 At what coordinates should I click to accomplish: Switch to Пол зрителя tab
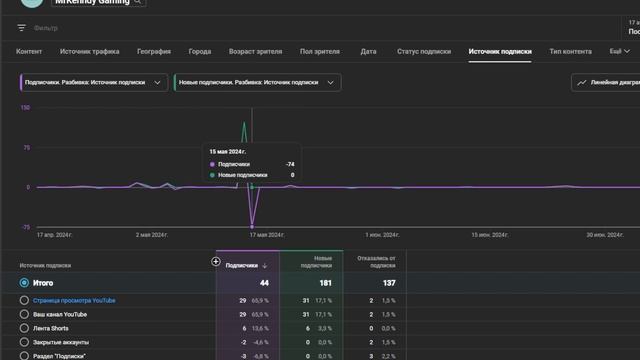[320, 51]
